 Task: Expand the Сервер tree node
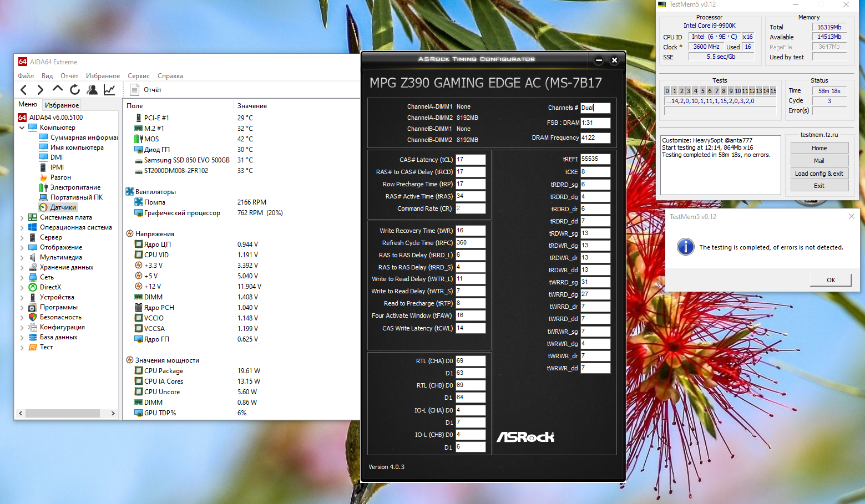tap(22, 237)
